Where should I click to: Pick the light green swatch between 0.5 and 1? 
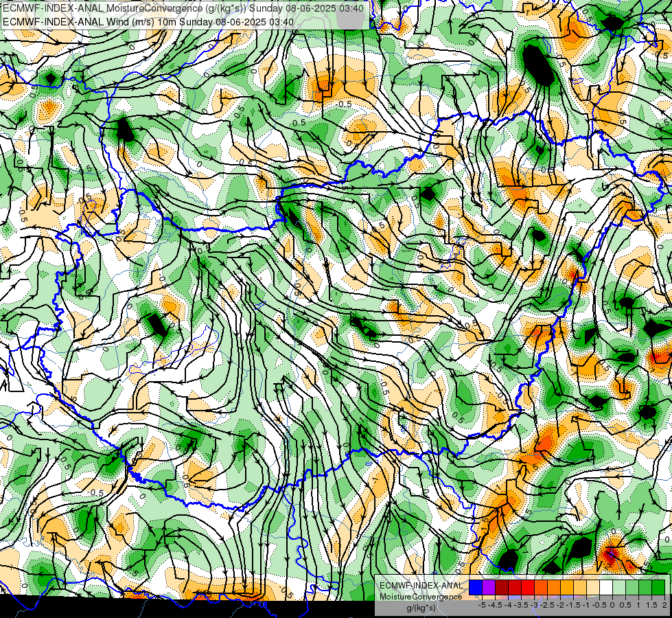click(632, 588)
